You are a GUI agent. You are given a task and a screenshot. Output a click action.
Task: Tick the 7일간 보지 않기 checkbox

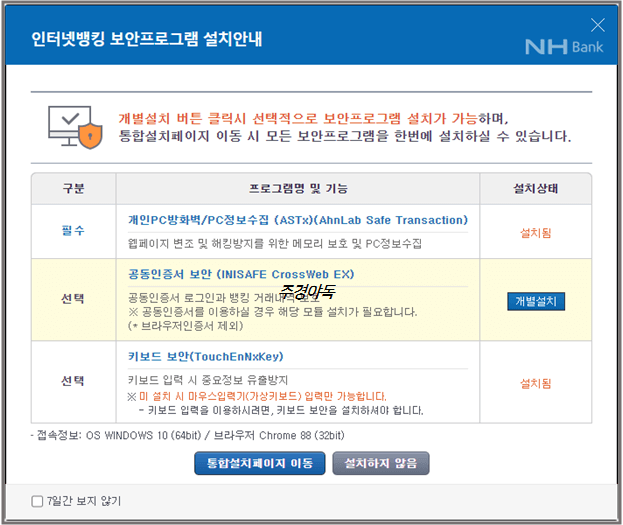(x=37, y=501)
